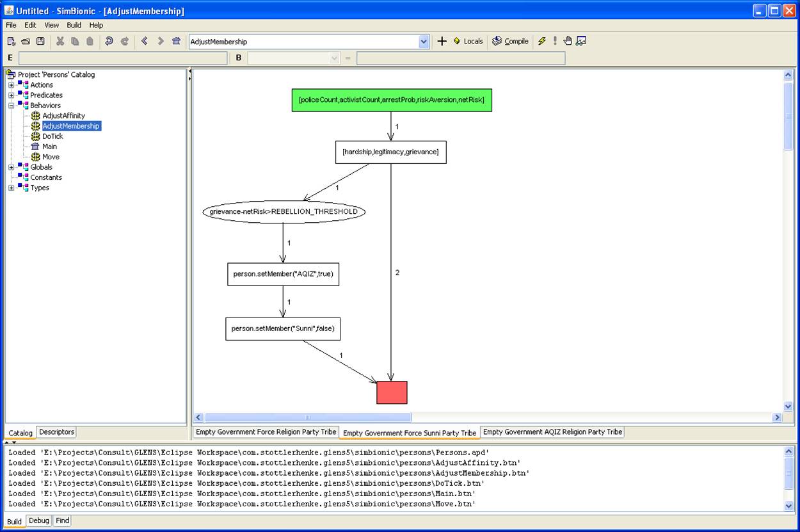The image size is (800, 532).
Task: Select the green policeCount initial node
Action: click(392, 100)
